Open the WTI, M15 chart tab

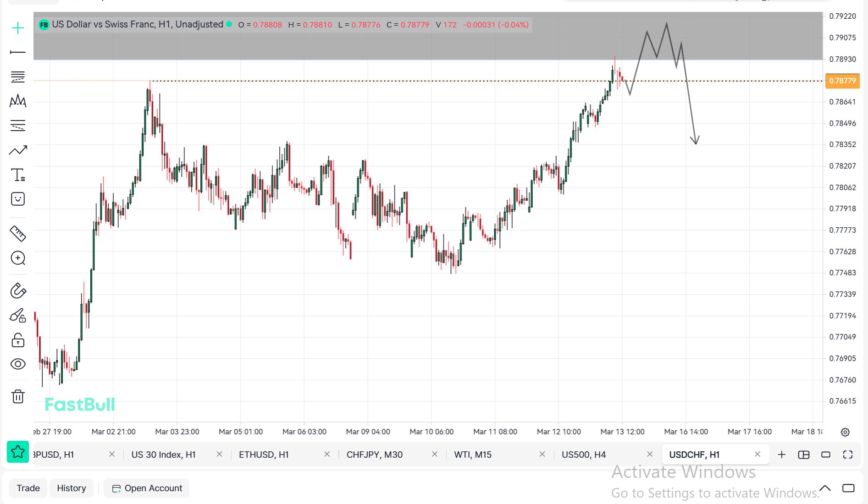pyautogui.click(x=472, y=455)
